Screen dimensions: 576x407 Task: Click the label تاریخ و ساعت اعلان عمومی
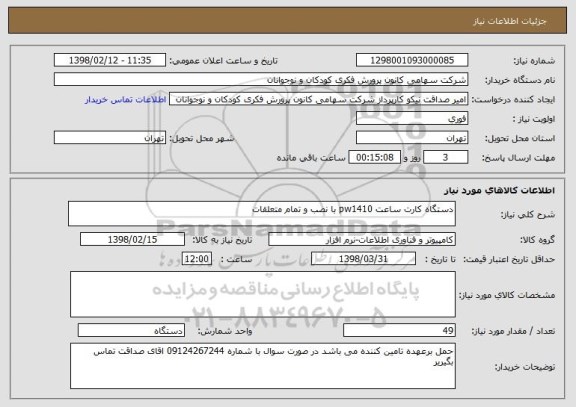click(223, 61)
